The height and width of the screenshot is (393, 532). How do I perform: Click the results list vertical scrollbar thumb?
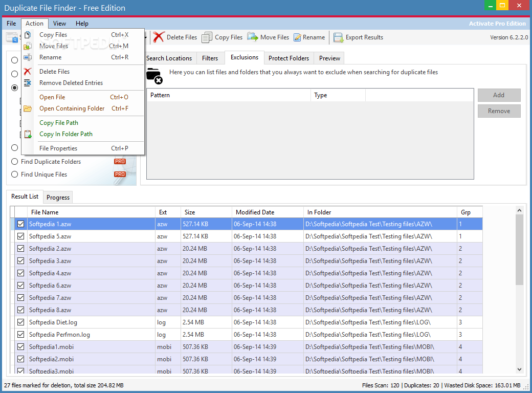tap(519, 250)
